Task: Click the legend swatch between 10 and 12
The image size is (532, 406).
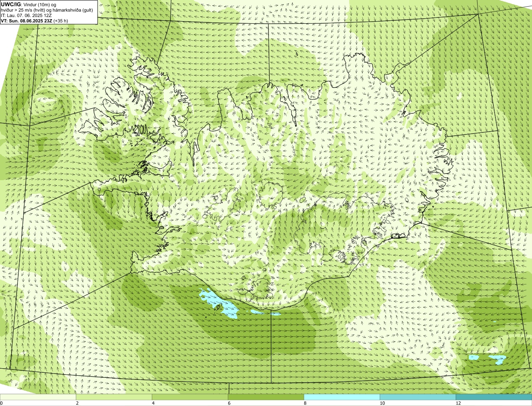Action: click(x=418, y=397)
